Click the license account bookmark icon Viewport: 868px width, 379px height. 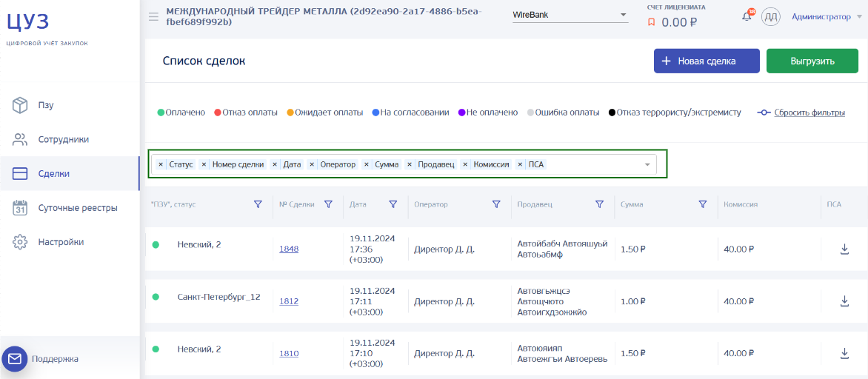pyautogui.click(x=652, y=23)
